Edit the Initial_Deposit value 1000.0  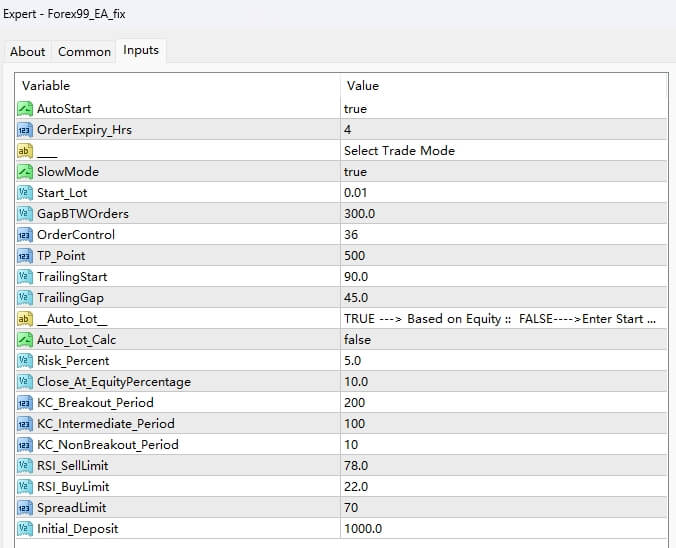(x=361, y=529)
